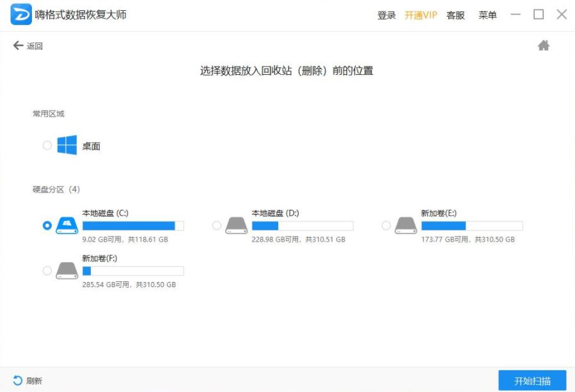This screenshot has width=575, height=392.
Task: Open the 登录 login option
Action: click(x=386, y=15)
